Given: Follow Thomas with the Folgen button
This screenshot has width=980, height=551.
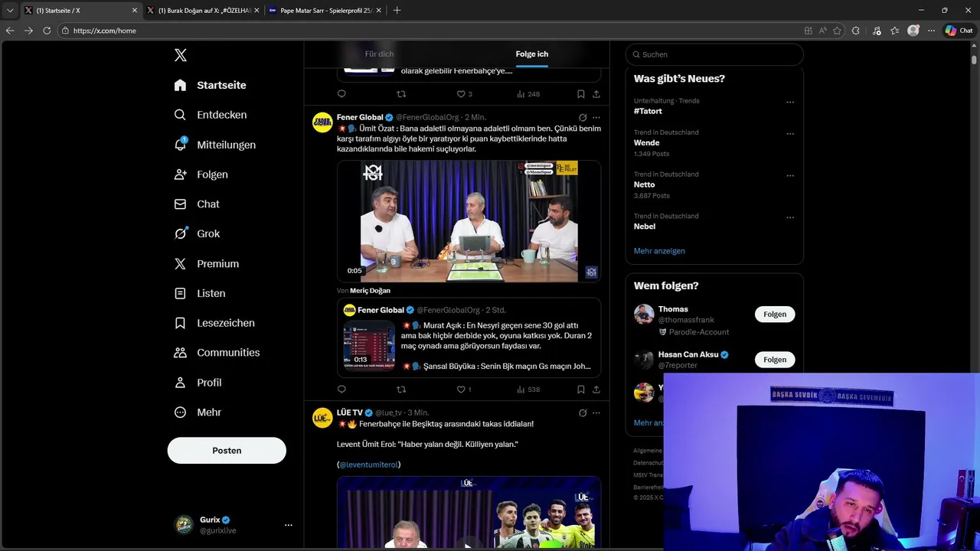Looking at the screenshot, I should (x=775, y=315).
